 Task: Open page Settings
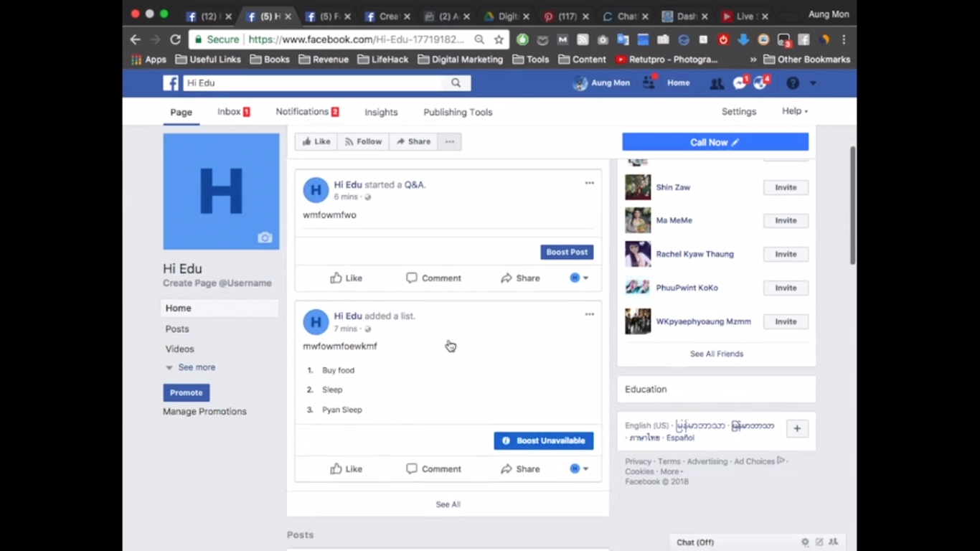pyautogui.click(x=739, y=111)
